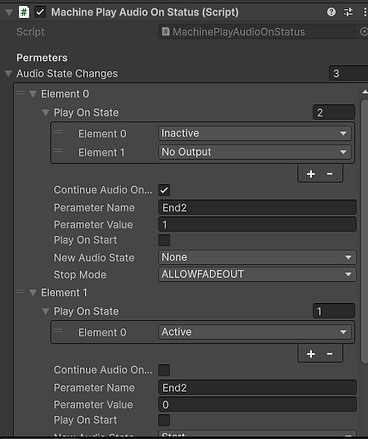Open the No Output state dropdown
This screenshot has width=368, height=439.
click(x=255, y=152)
